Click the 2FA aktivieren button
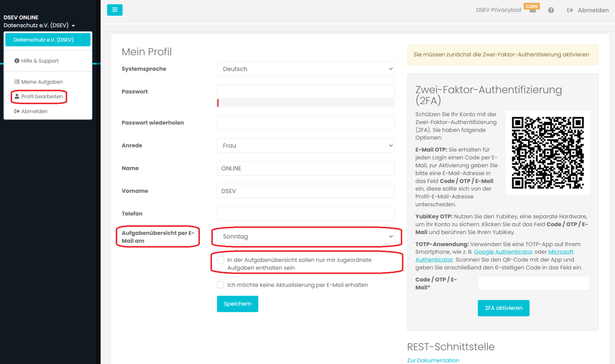The width and height of the screenshot is (615, 364). click(503, 308)
